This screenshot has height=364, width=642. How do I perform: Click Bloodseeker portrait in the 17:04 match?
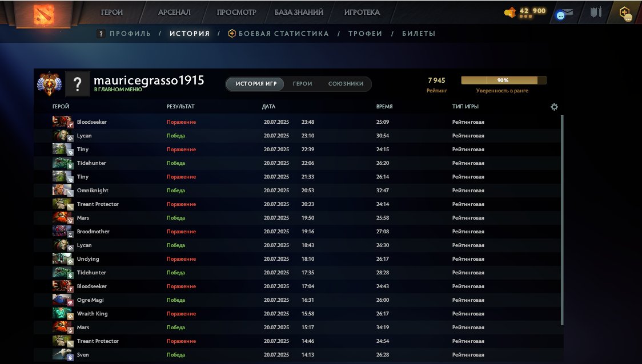pos(63,286)
